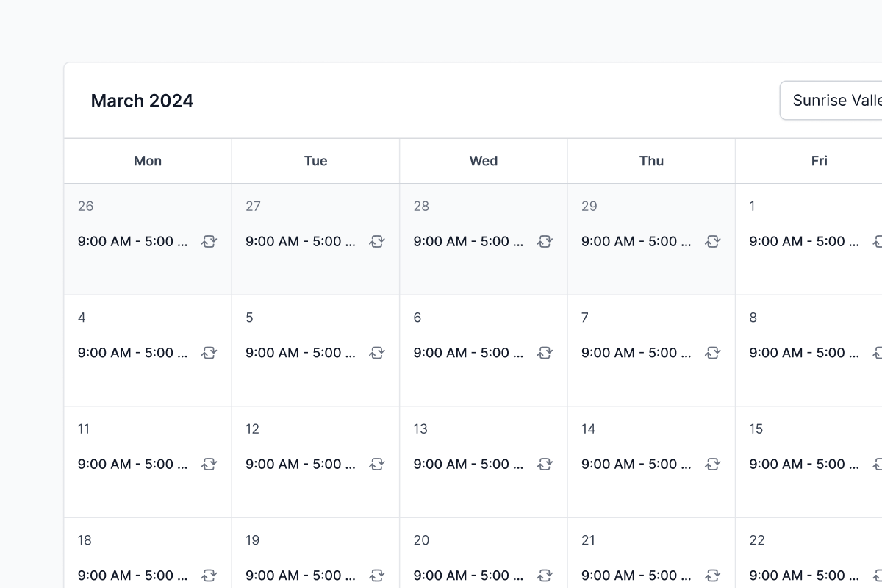
Task: Click the recurrence icon on March 14
Action: (x=712, y=464)
